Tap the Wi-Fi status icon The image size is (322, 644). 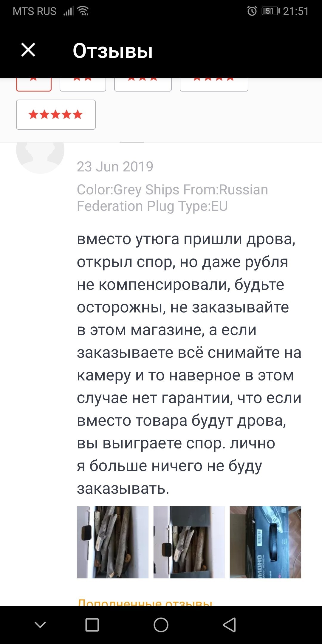[83, 11]
